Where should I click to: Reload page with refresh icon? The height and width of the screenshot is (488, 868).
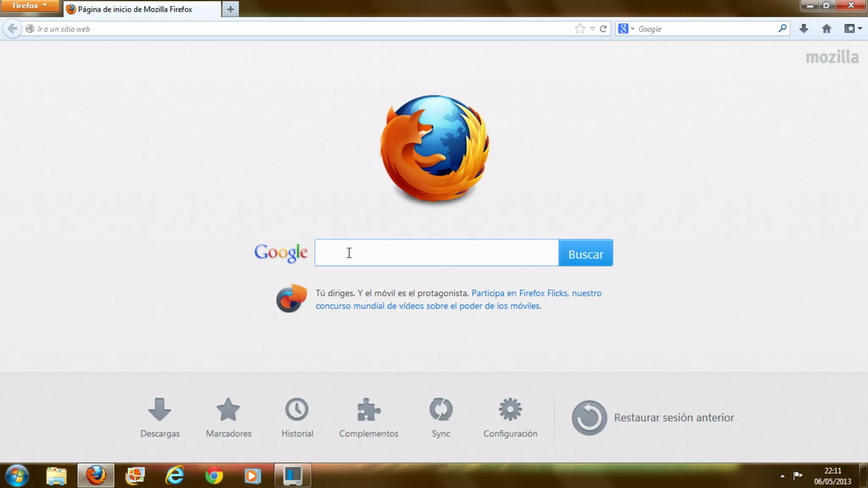pos(604,29)
